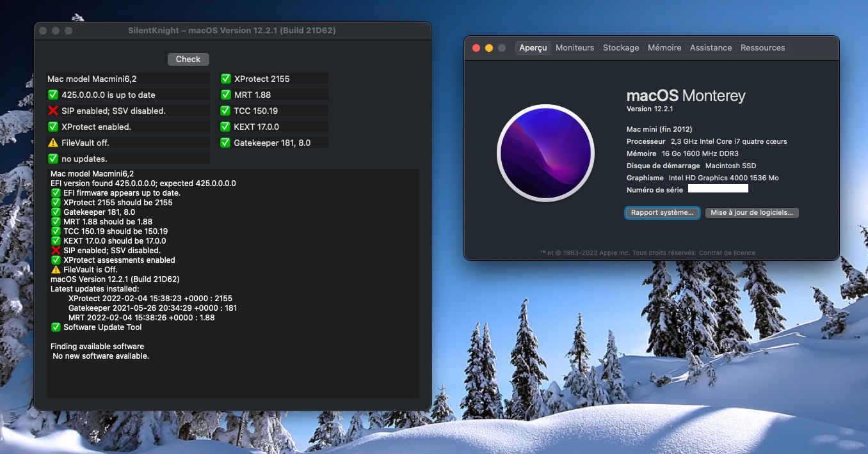The image size is (868, 454).
Task: Click 'Mac mini (fin 2012)' model text
Action: point(659,129)
